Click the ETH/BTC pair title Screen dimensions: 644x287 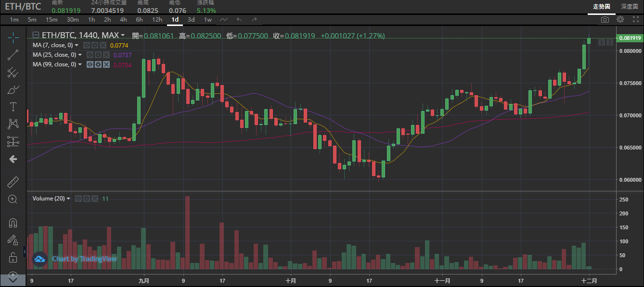23,7
